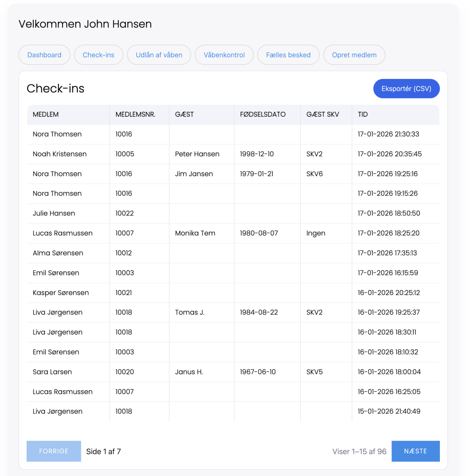Screen dimensions: 470x476
Task: Select the Noah Kristensen member row
Action: [x=59, y=154]
